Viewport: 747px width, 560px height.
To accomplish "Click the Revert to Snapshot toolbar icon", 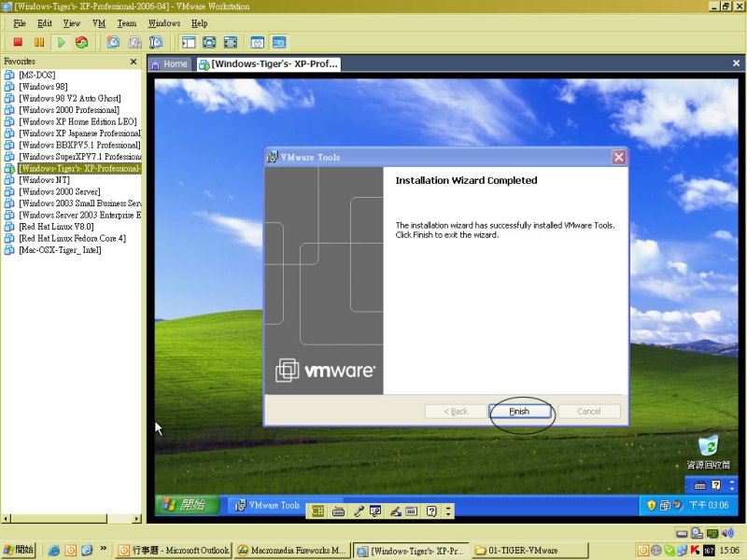I will 134,42.
